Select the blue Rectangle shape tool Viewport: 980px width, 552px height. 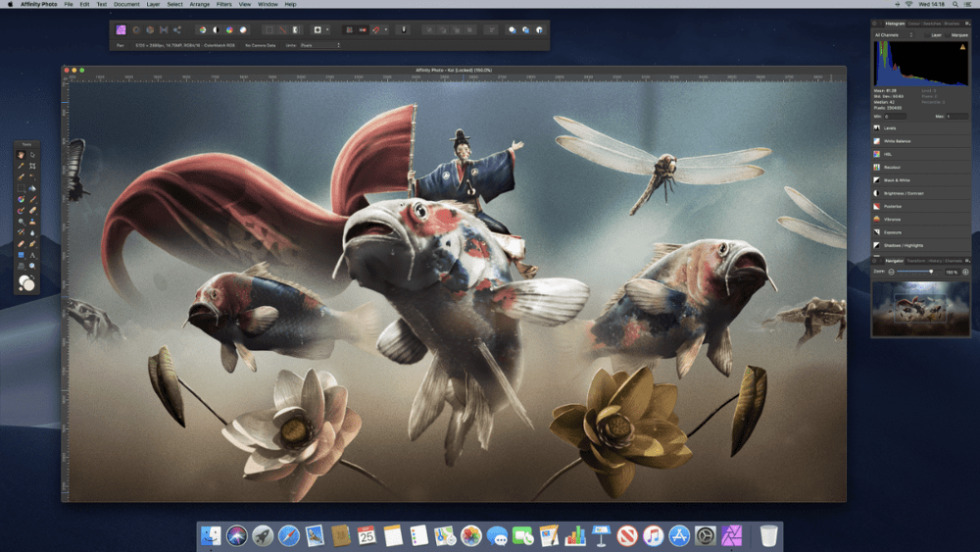coord(21,255)
